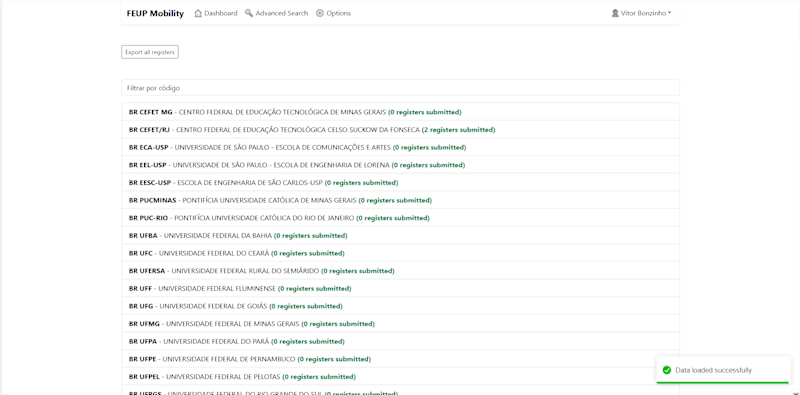Click the Advanced Search magnifier icon
This screenshot has height=395, width=800.
249,13
